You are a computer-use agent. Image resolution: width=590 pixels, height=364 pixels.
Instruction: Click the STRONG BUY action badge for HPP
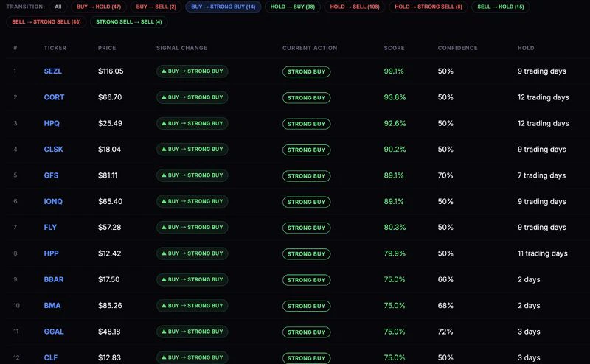coord(306,253)
